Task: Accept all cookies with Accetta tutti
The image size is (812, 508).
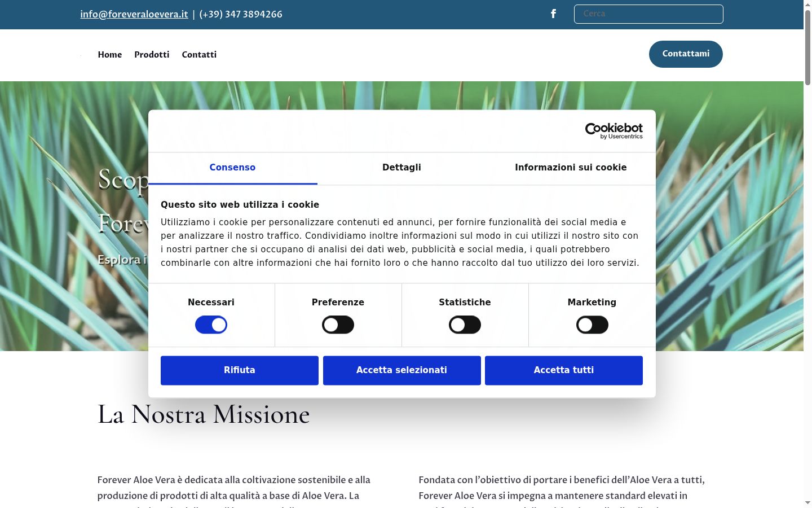Action: (564, 370)
